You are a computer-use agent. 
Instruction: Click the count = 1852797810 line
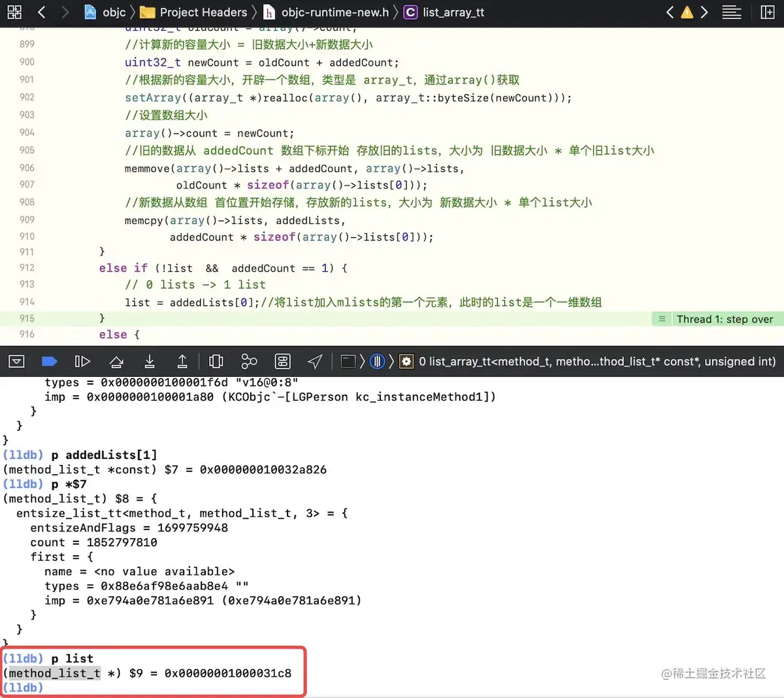click(x=93, y=543)
